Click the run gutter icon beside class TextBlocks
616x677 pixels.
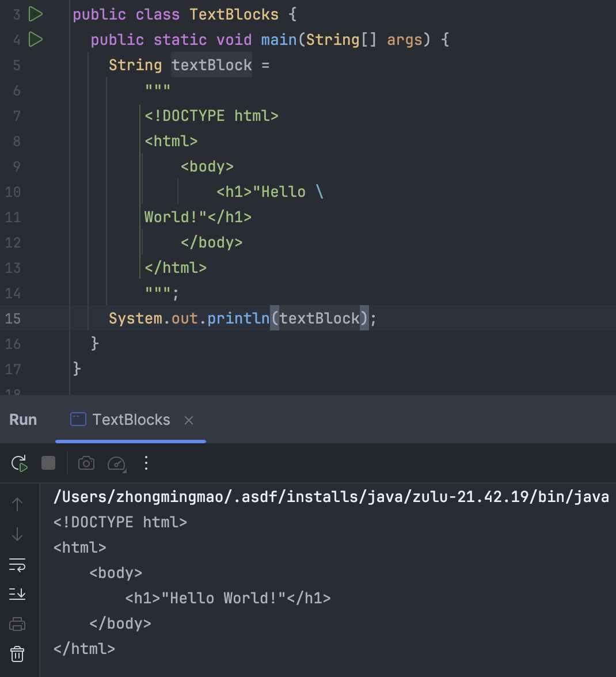36,14
